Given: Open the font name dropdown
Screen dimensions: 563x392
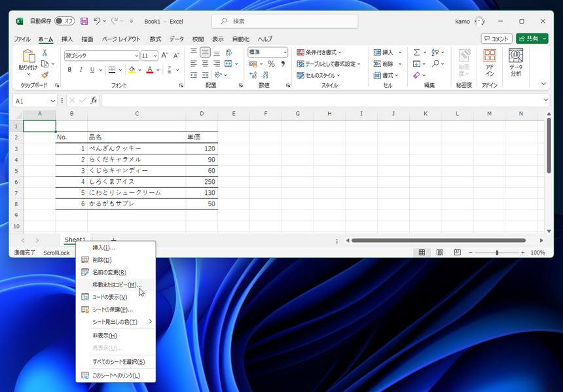Looking at the screenshot, I should click(x=136, y=56).
